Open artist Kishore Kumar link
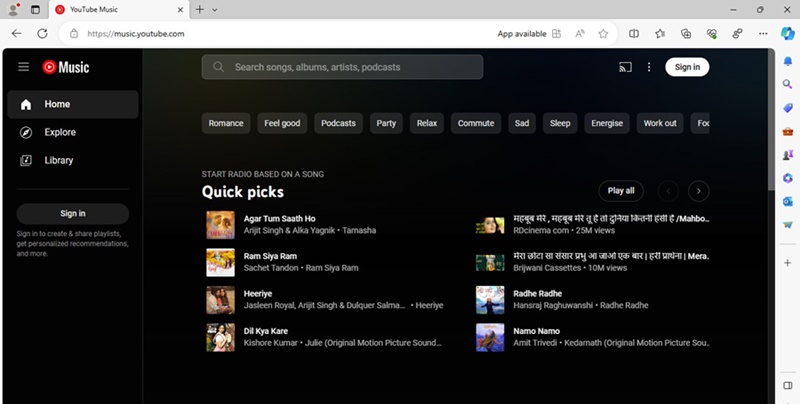 pyautogui.click(x=270, y=343)
